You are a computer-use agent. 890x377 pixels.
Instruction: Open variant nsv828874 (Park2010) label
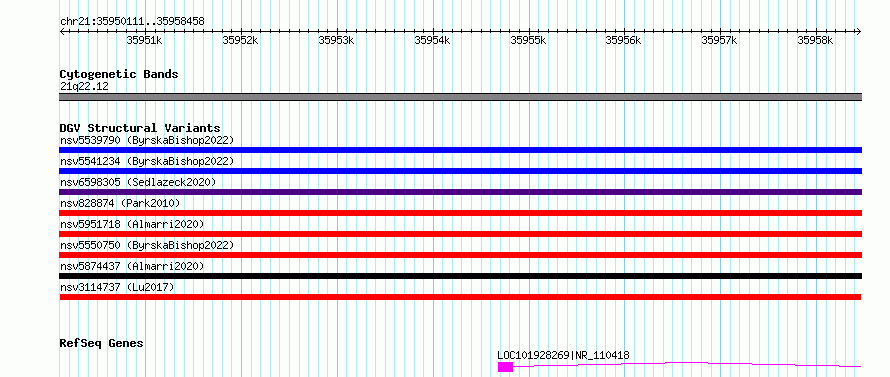[120, 203]
